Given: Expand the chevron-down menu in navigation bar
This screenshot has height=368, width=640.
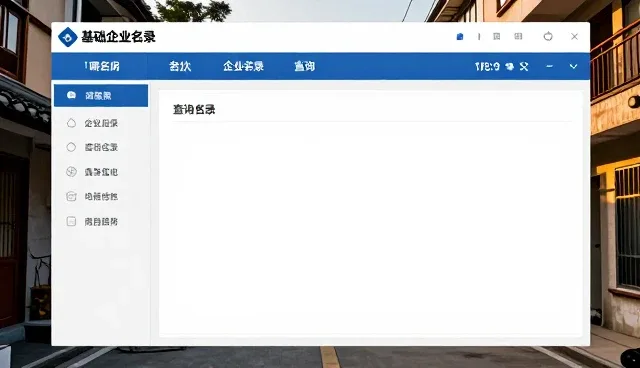Looking at the screenshot, I should coord(573,67).
